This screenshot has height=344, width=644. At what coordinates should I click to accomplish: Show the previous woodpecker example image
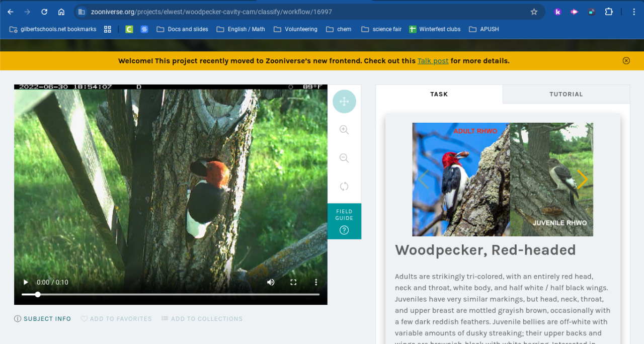tap(423, 180)
